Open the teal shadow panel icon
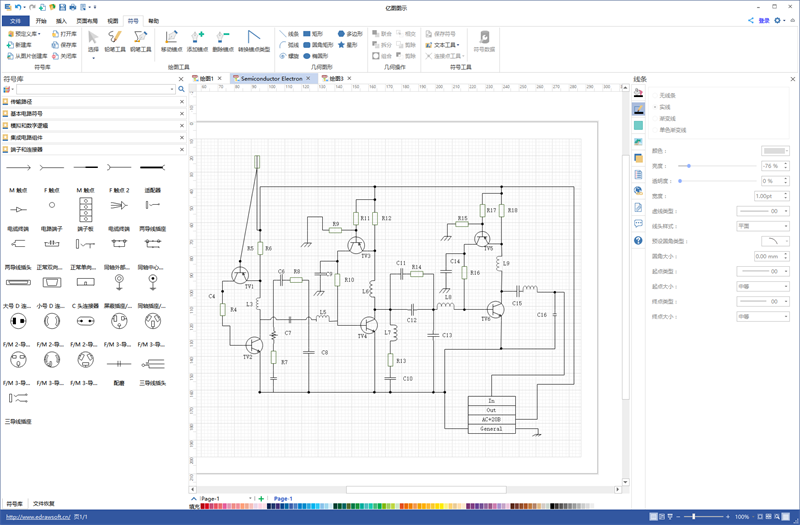Viewport: 800px width, 525px height. pos(638,126)
